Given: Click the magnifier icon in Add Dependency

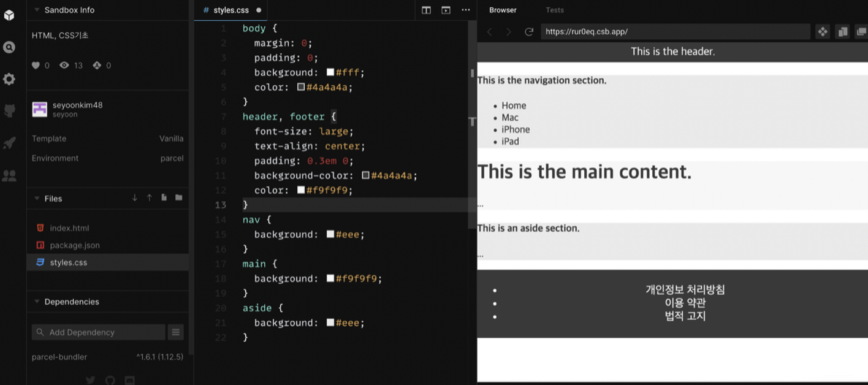Looking at the screenshot, I should pyautogui.click(x=40, y=332).
